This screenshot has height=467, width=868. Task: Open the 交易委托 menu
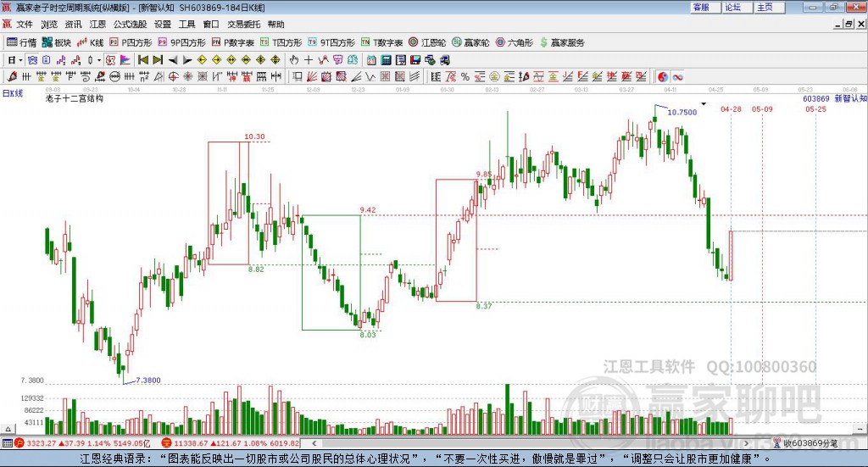coord(243,25)
